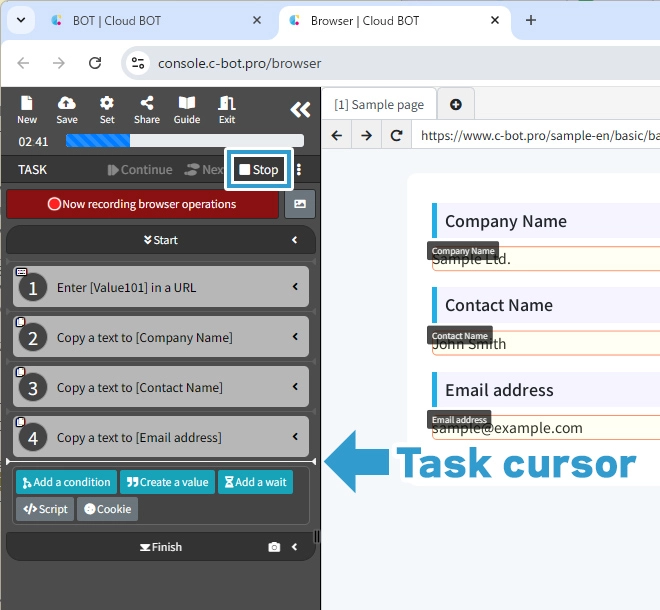Stop the task recording
The width and height of the screenshot is (660, 610).
[259, 170]
